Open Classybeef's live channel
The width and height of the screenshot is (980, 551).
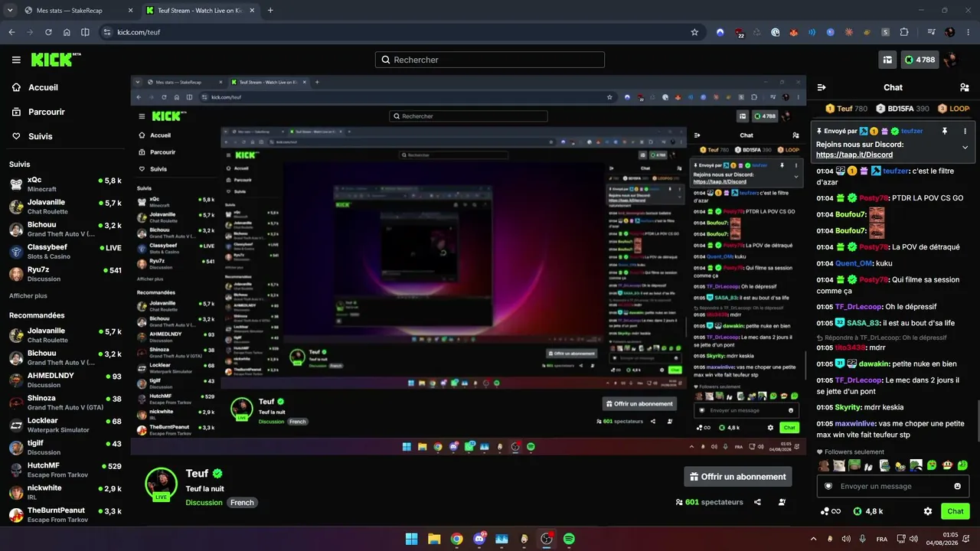65,252
